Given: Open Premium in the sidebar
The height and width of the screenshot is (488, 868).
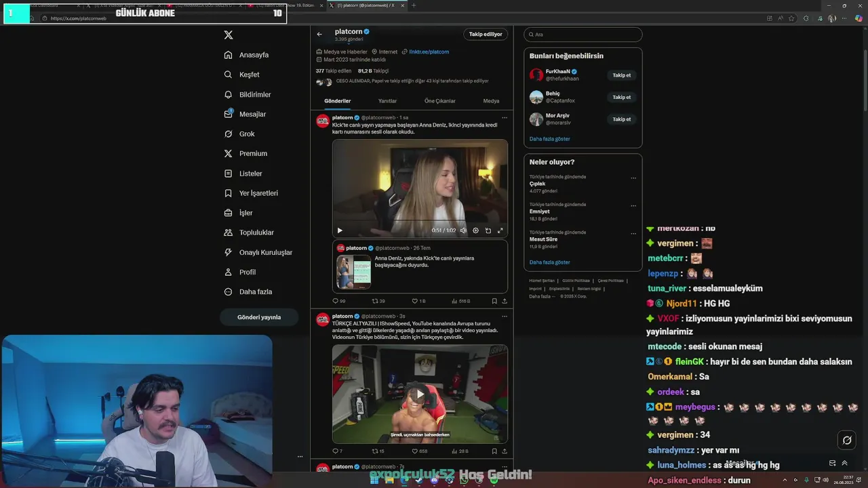Looking at the screenshot, I should pyautogui.click(x=245, y=153).
